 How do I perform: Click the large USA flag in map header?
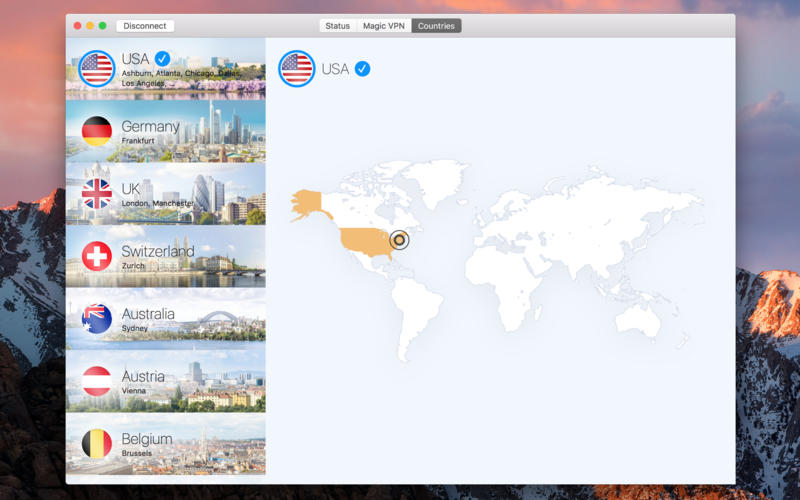coord(297,68)
